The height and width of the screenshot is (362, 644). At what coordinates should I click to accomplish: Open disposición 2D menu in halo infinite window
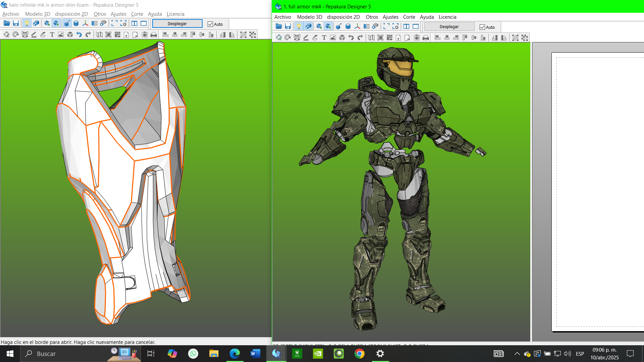[71, 14]
